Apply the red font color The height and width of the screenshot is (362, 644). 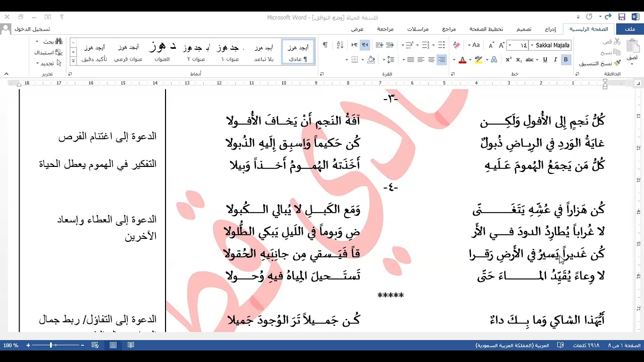pos(462,59)
